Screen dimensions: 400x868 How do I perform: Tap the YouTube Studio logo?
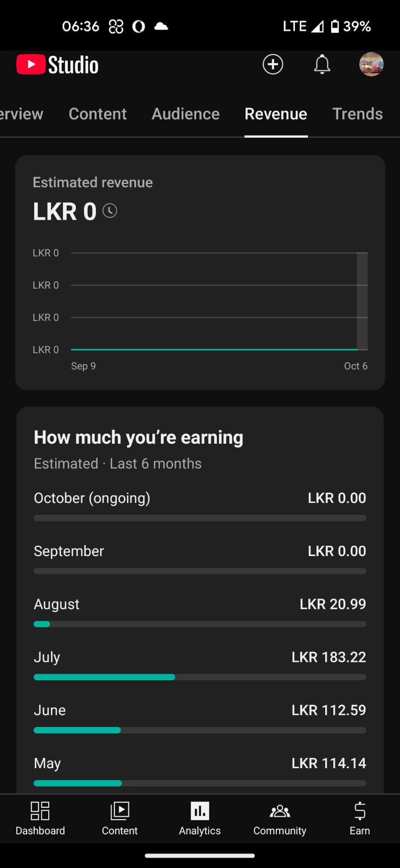57,65
